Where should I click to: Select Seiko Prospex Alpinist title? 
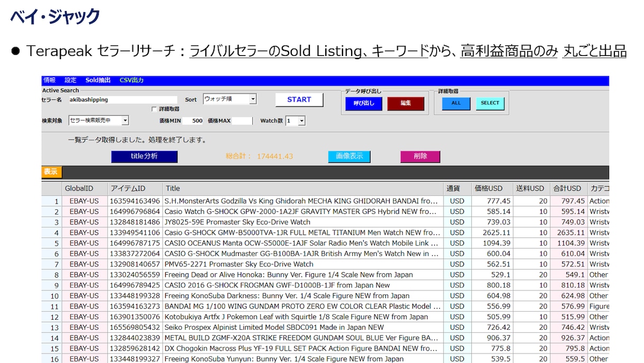click(303, 328)
